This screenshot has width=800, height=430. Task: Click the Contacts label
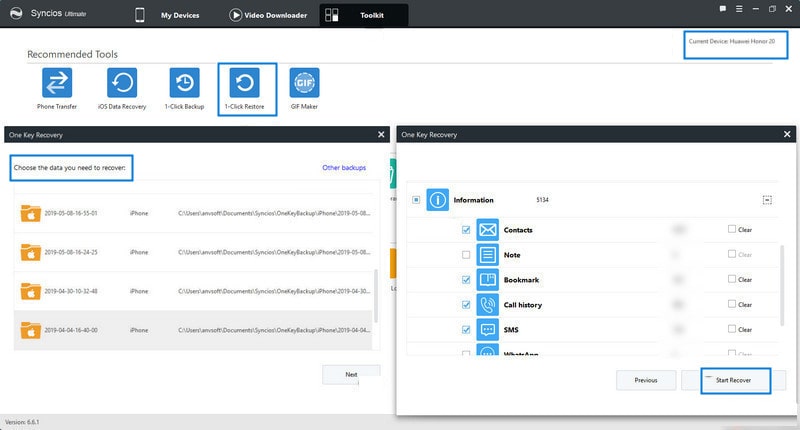(x=518, y=230)
